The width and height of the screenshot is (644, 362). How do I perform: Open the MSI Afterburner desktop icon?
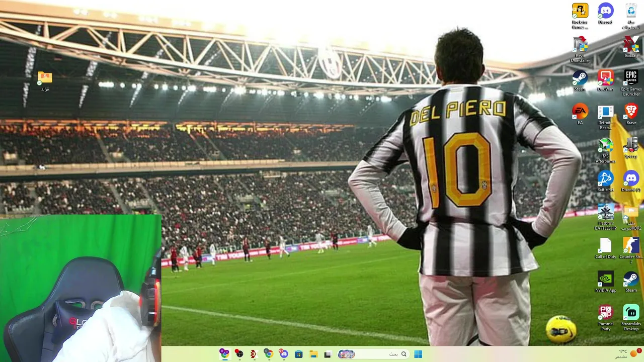605,150
